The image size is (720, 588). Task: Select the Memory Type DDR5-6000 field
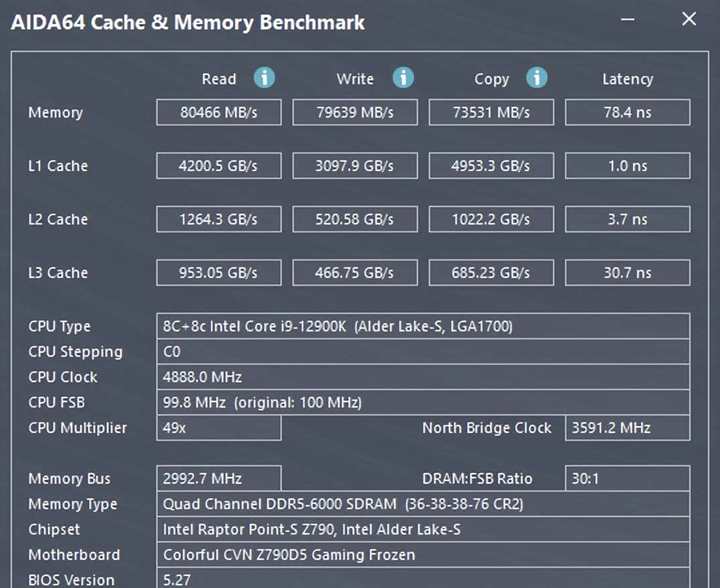click(x=423, y=504)
